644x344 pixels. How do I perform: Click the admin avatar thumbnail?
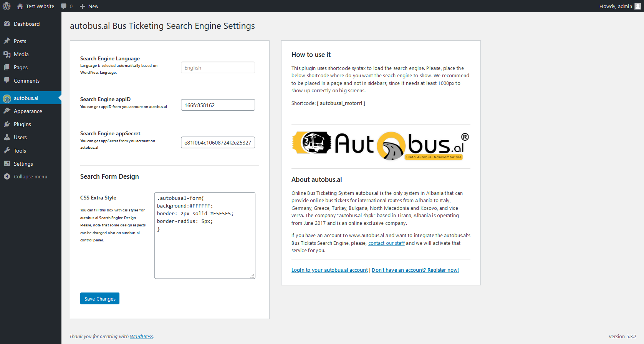coord(638,6)
